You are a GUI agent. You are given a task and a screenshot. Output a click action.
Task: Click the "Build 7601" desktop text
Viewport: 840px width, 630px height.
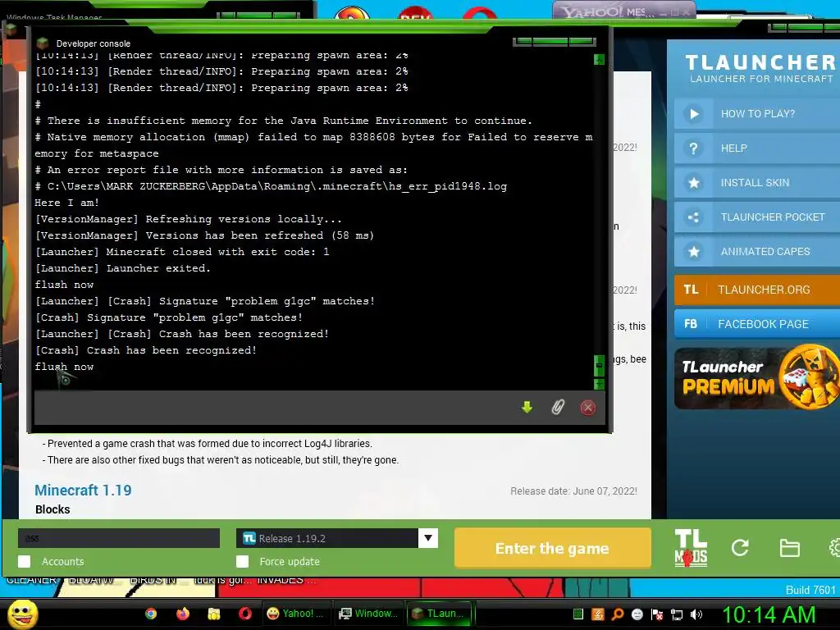click(x=810, y=590)
